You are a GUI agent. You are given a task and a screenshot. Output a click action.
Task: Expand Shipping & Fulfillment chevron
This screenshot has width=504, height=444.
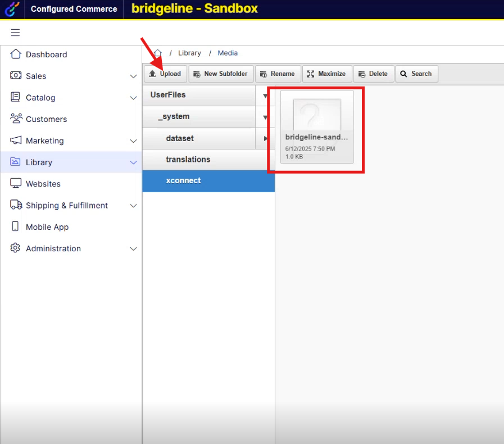(133, 206)
